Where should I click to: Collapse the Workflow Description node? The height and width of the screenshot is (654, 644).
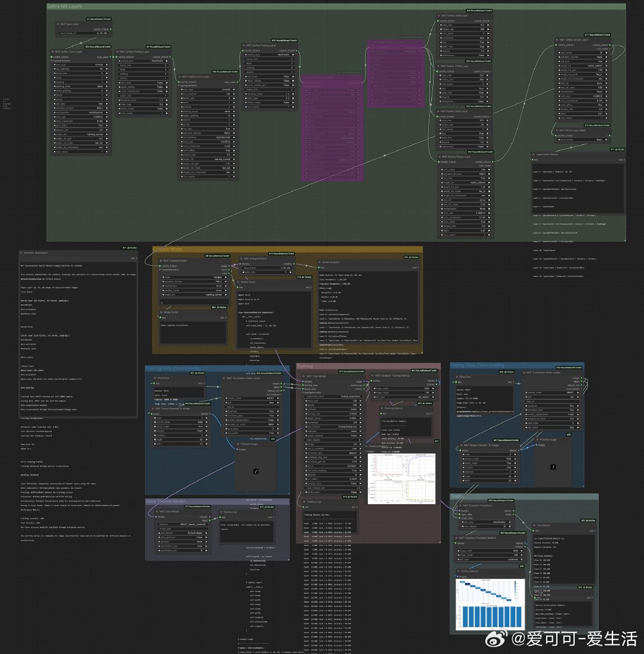[x=21, y=253]
